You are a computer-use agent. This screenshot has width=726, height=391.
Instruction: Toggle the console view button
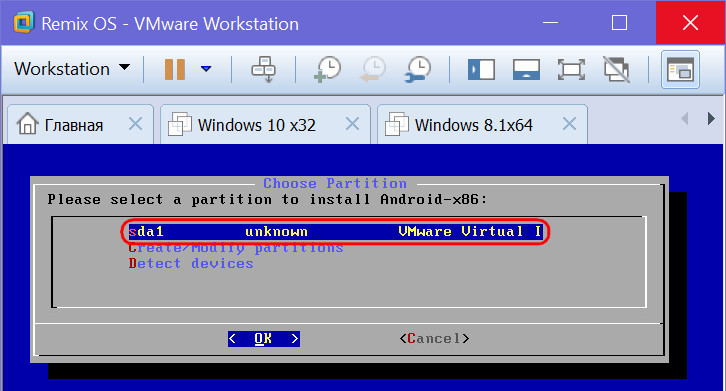point(680,69)
